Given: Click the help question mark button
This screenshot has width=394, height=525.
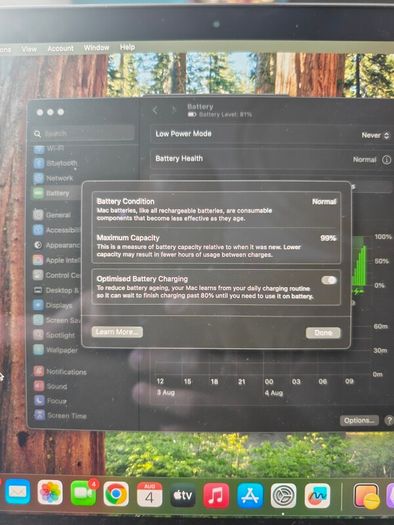Looking at the screenshot, I should [389, 420].
